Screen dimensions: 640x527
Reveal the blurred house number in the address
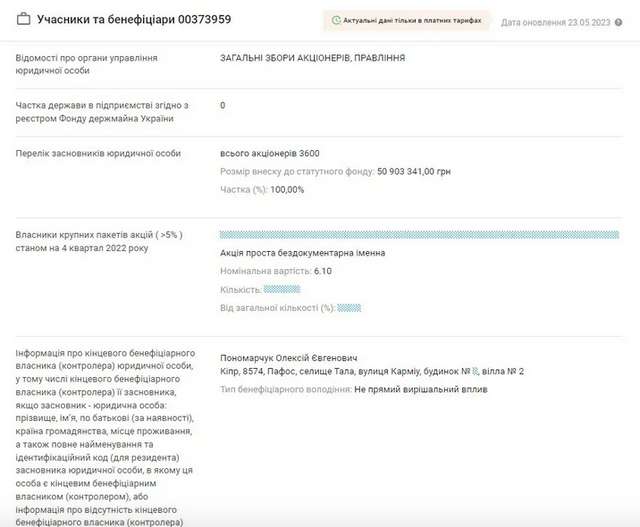(476, 372)
